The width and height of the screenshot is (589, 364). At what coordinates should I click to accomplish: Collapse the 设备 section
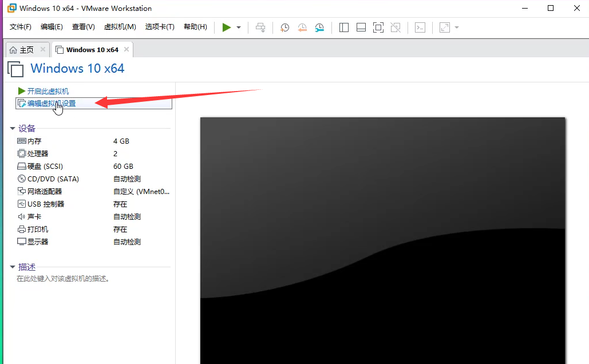(13, 128)
